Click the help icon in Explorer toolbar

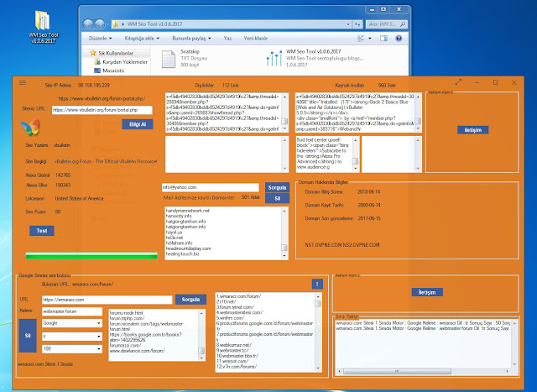(x=399, y=38)
